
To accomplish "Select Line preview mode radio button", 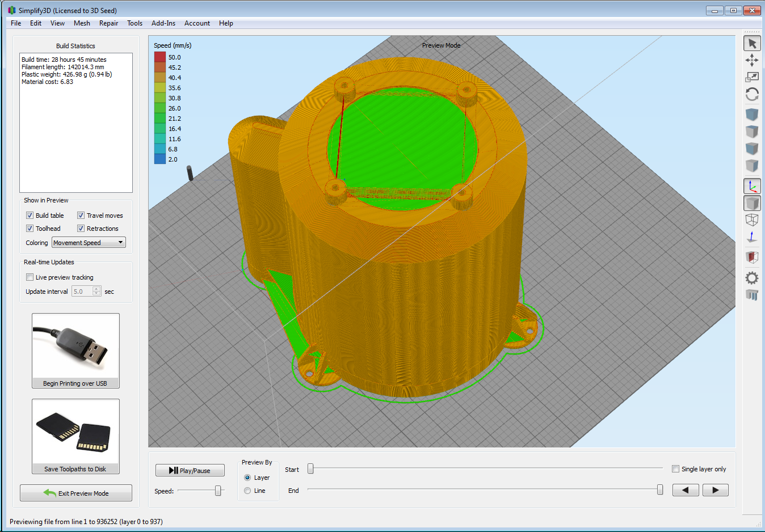I will [247, 491].
